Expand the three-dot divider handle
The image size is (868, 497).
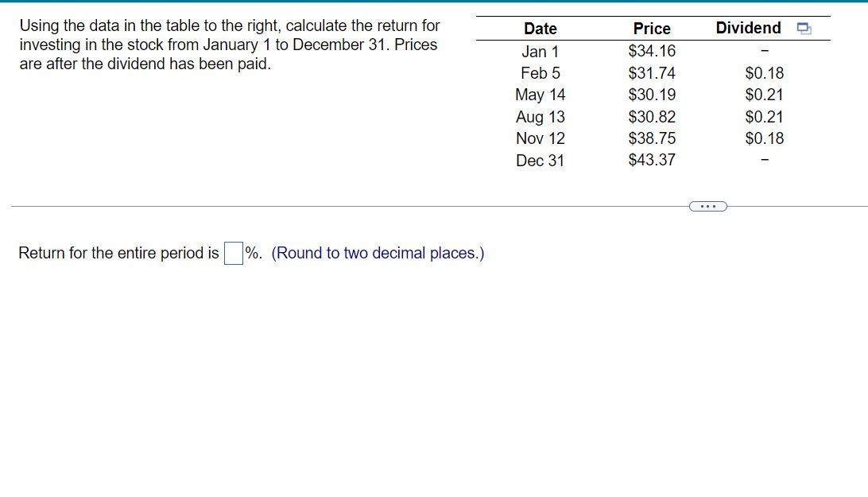(708, 207)
